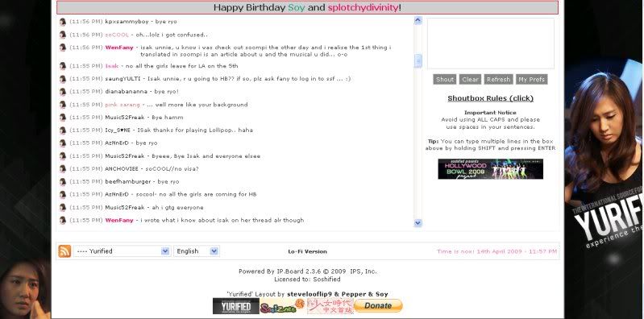This screenshot has width=644, height=319.
Task: Open the Yurified skin selector dropdown
Action: [122, 251]
